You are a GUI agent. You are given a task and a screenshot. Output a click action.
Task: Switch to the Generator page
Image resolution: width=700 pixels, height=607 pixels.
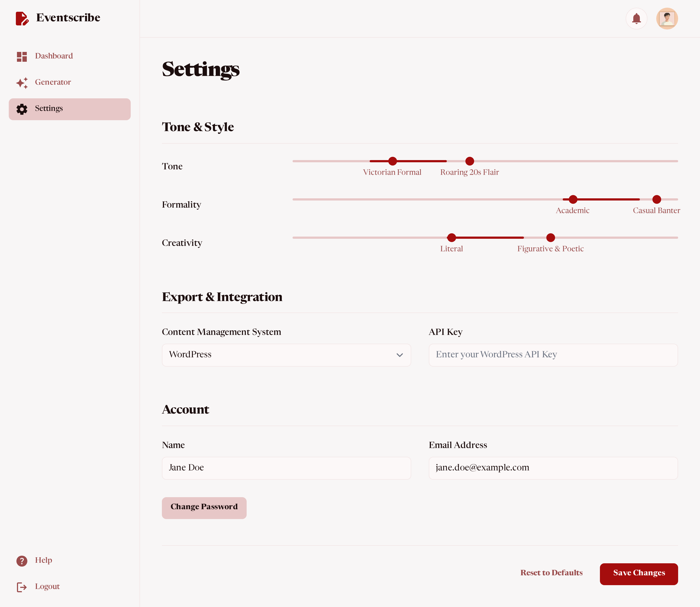pos(53,82)
